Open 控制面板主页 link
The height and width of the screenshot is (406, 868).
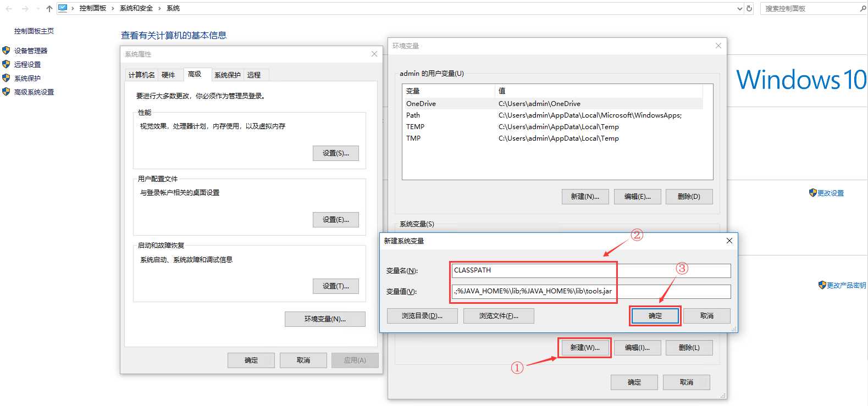coord(34,31)
